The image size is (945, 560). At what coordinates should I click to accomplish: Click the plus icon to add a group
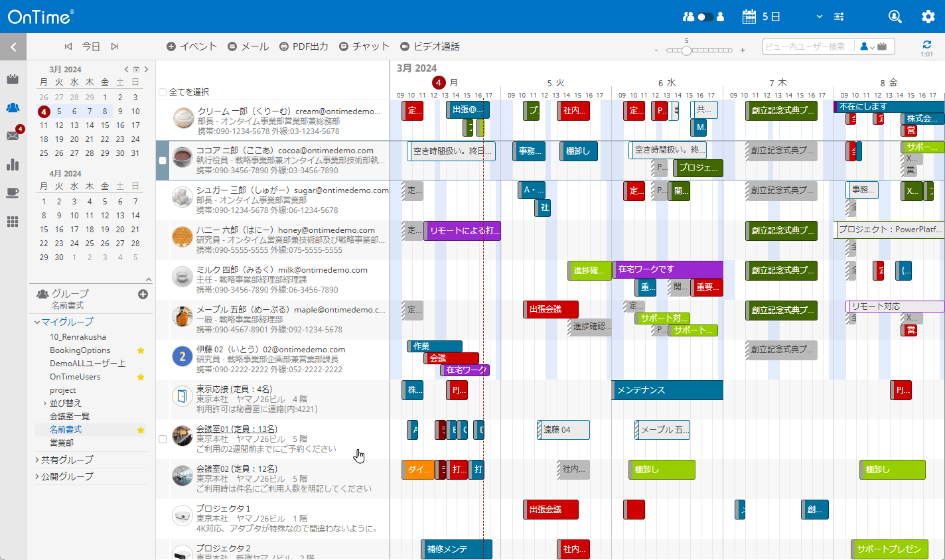point(143,294)
